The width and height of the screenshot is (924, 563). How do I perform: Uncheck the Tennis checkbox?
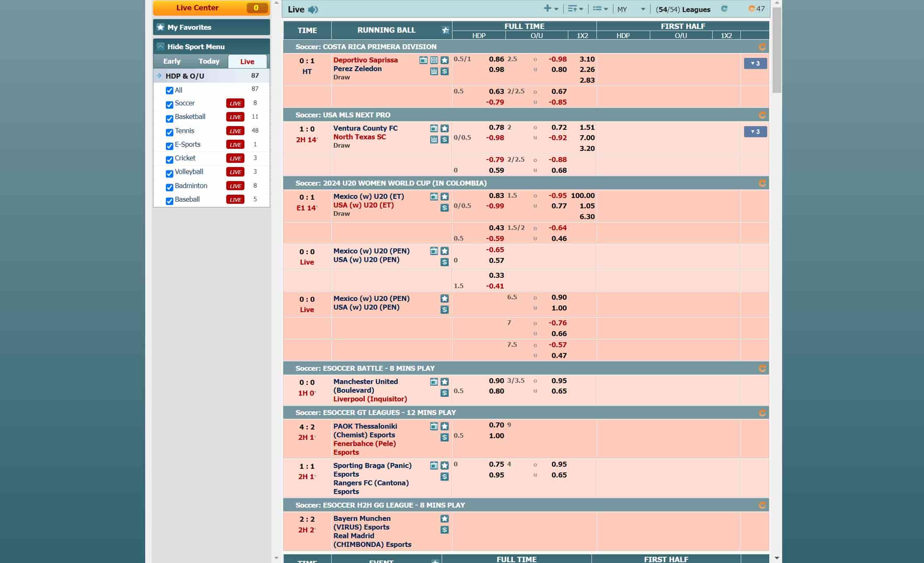click(x=170, y=133)
